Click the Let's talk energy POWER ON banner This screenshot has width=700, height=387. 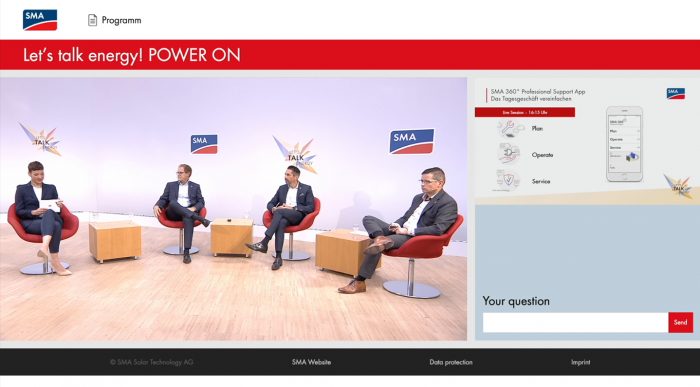350,55
